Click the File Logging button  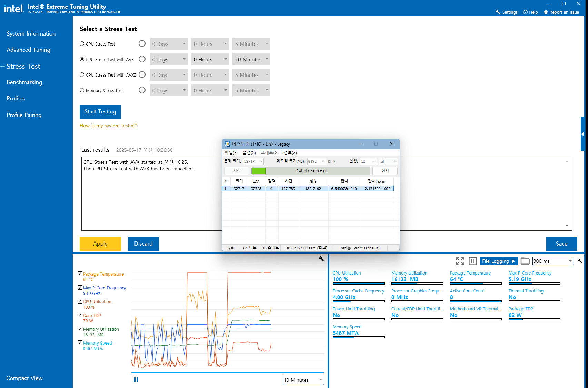[498, 261]
